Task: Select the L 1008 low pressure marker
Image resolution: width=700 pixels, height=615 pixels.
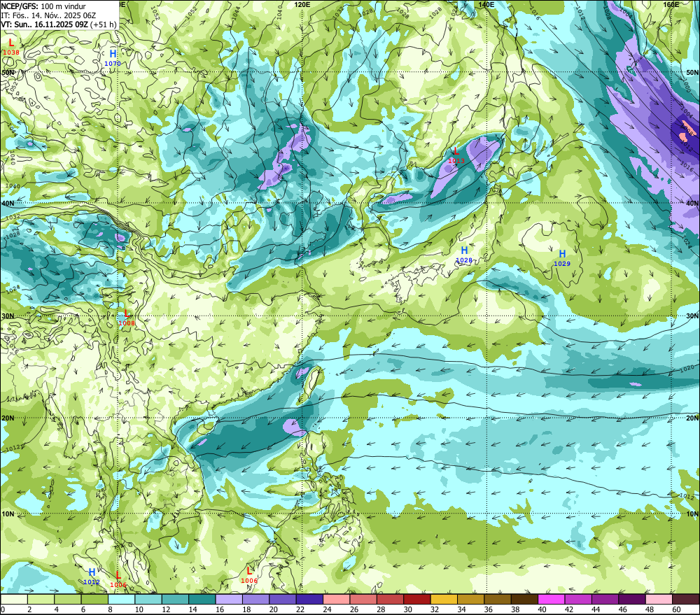Action: coord(126,318)
